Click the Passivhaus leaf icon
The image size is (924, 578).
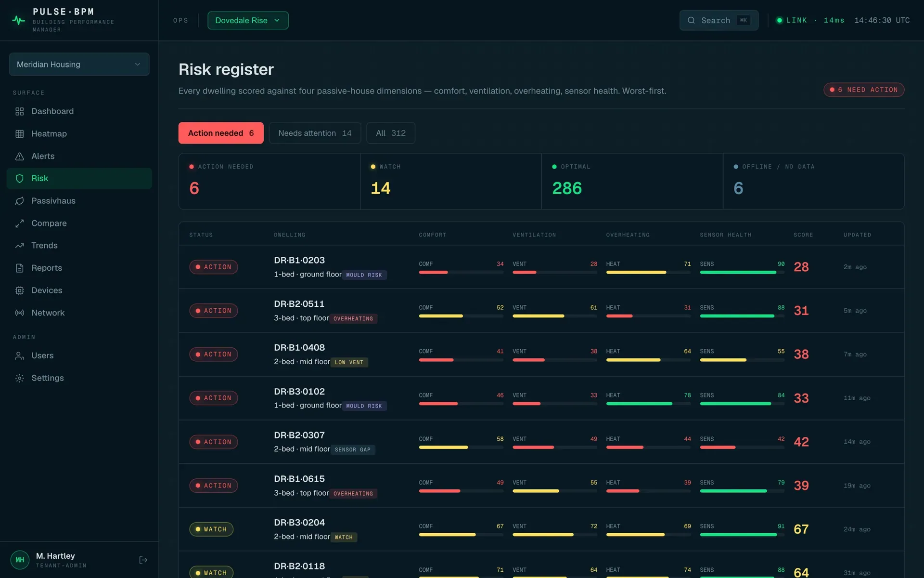(x=19, y=201)
